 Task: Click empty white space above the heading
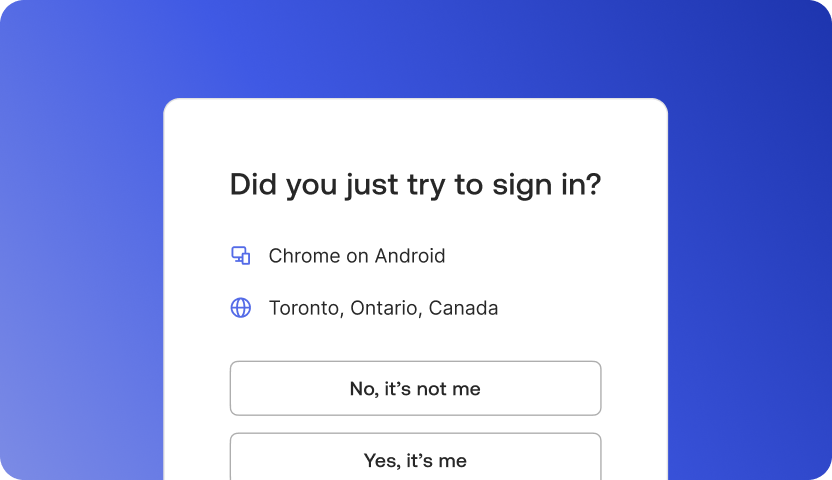[415, 130]
